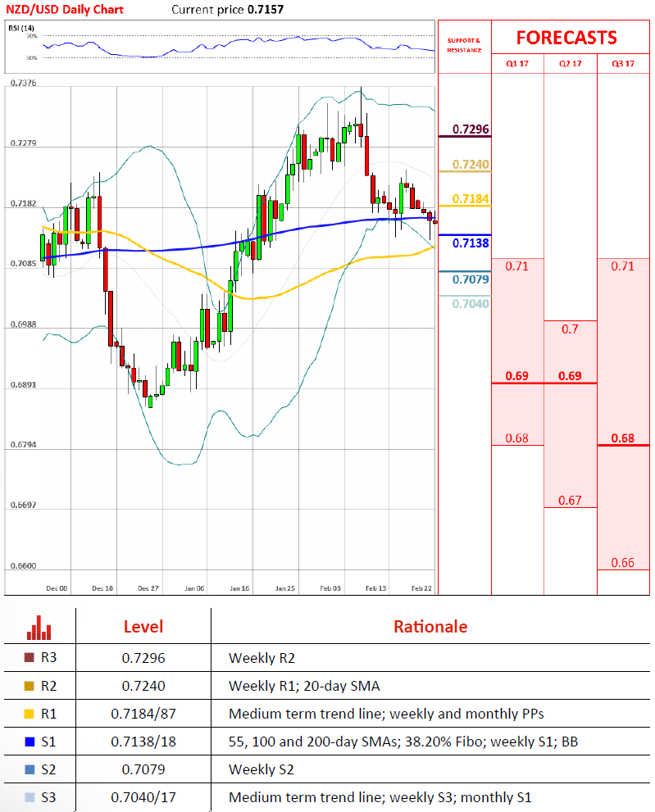Click the 0.6988 price axis label
The height and width of the screenshot is (812, 655).
[23, 324]
